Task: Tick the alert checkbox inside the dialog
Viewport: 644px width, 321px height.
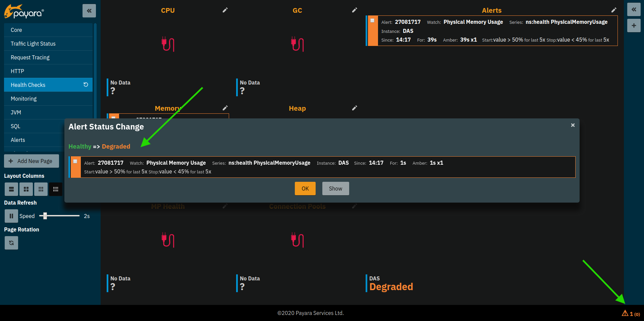Action: pos(75,162)
